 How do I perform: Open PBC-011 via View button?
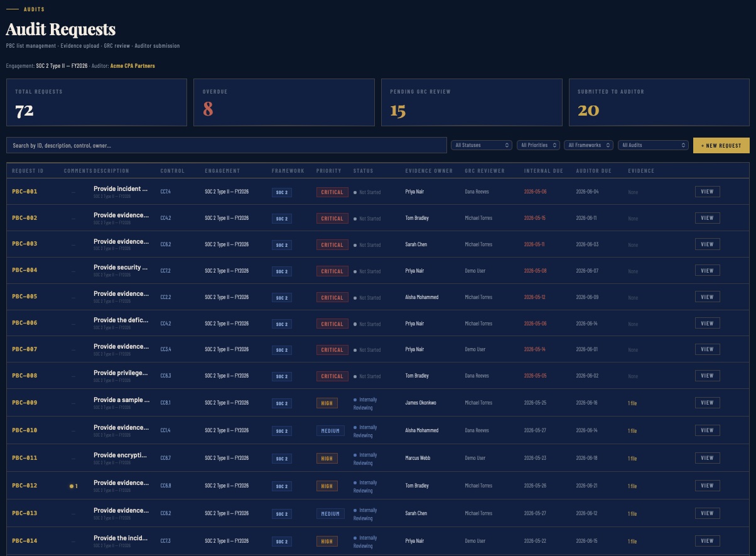[x=707, y=458]
